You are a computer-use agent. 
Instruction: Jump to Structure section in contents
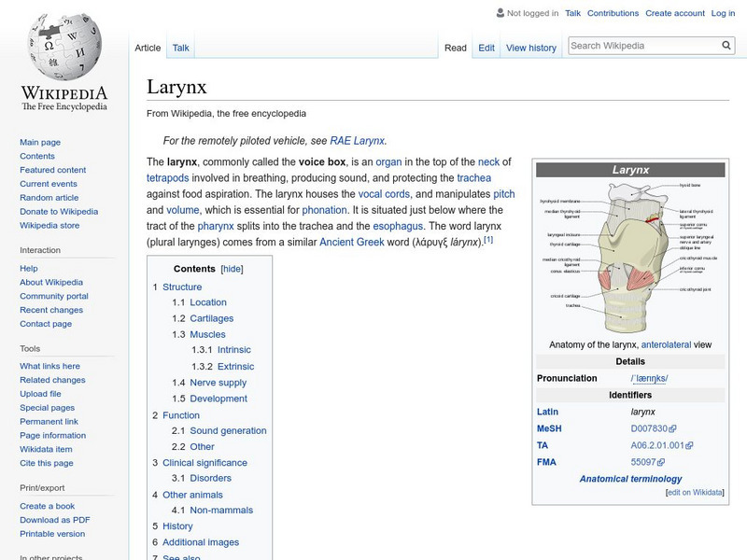[x=182, y=287]
